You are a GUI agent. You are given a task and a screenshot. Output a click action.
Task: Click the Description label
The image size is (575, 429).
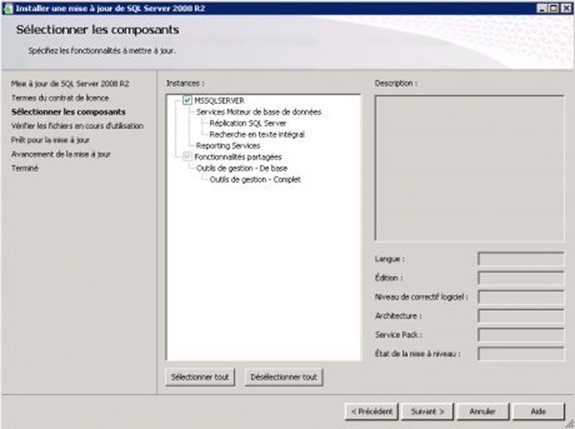pyautogui.click(x=396, y=83)
